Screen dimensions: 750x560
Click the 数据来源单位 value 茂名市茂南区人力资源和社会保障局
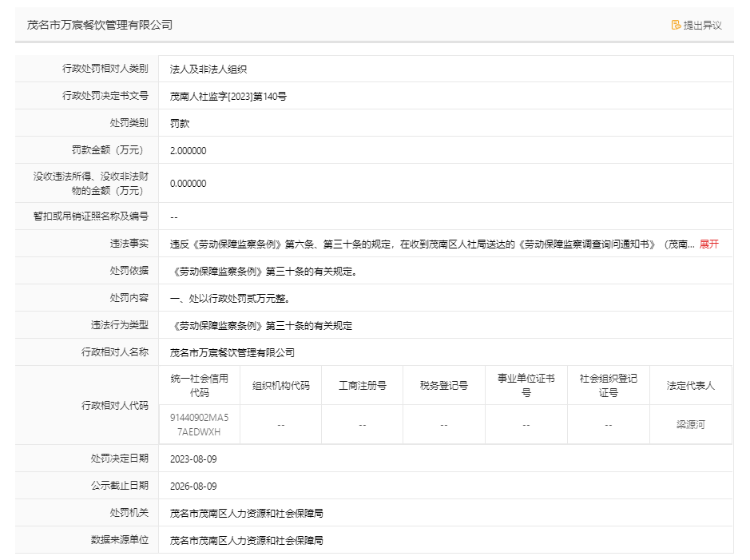(x=246, y=541)
